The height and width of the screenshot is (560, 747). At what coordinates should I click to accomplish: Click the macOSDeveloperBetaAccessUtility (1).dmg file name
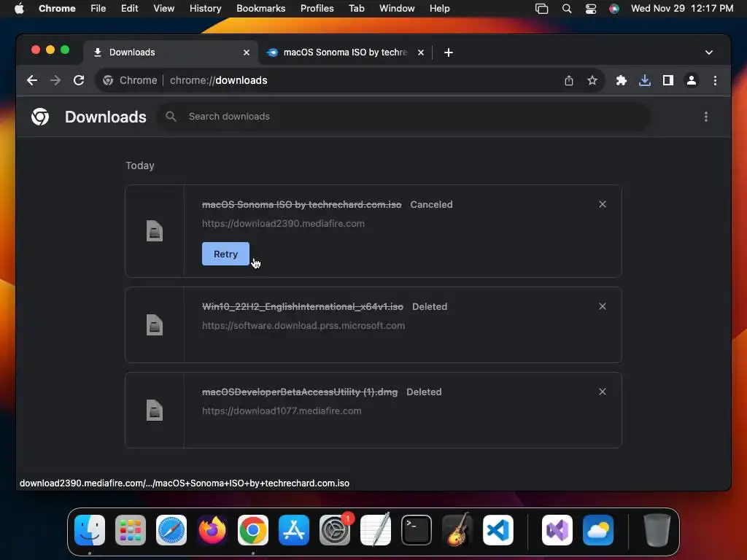coord(300,392)
